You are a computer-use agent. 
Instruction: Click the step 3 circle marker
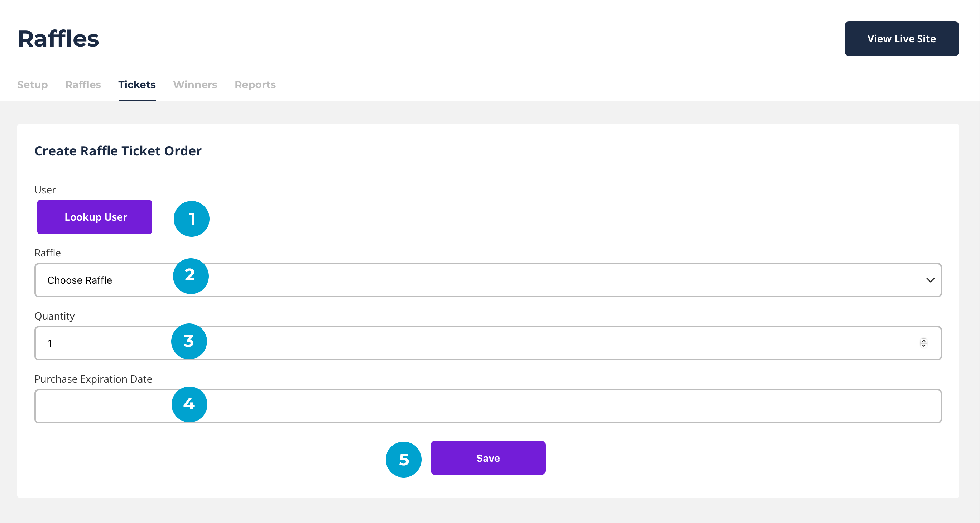click(189, 341)
